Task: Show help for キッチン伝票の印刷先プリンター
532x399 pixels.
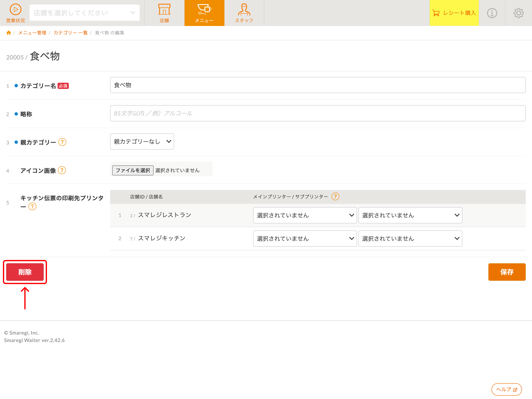Action: pos(32,206)
